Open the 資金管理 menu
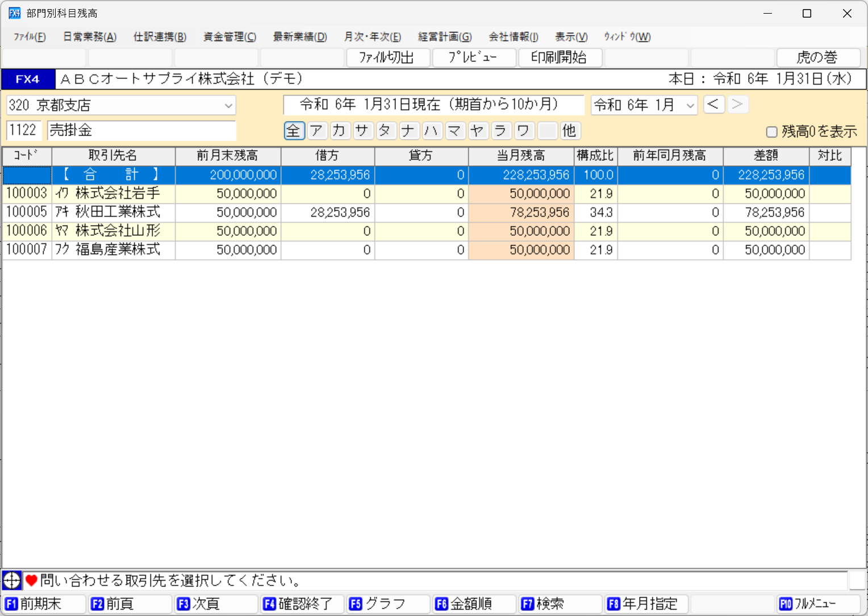This screenshot has width=868, height=616. coord(229,36)
